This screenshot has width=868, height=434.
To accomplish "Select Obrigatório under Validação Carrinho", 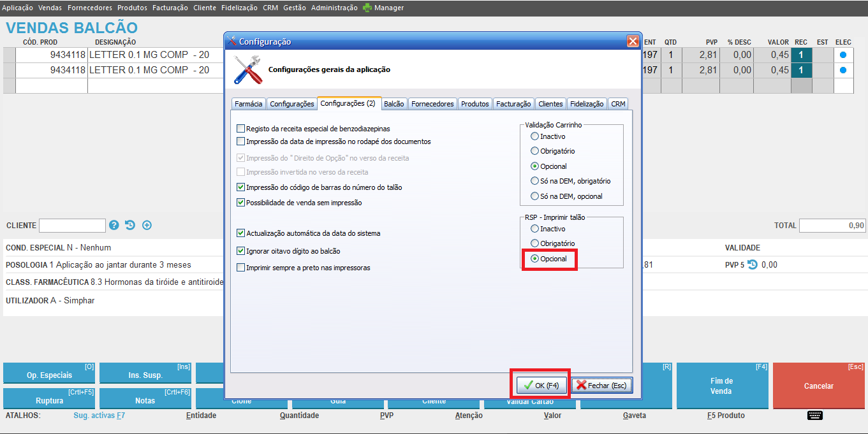I will [x=534, y=151].
